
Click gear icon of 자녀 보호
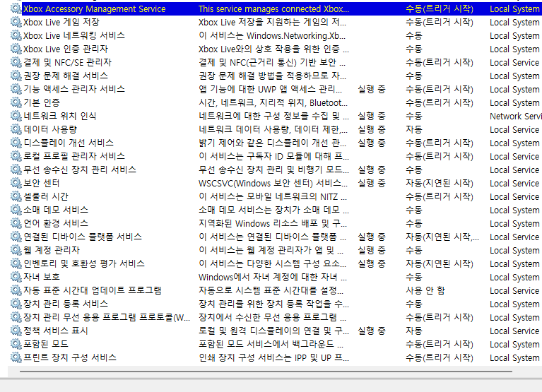[16, 277]
